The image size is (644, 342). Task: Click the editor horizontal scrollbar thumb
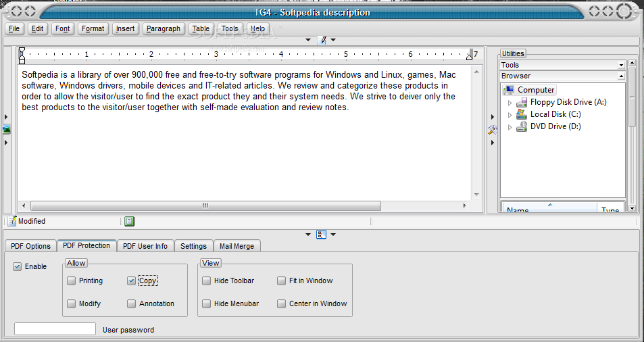pos(205,205)
